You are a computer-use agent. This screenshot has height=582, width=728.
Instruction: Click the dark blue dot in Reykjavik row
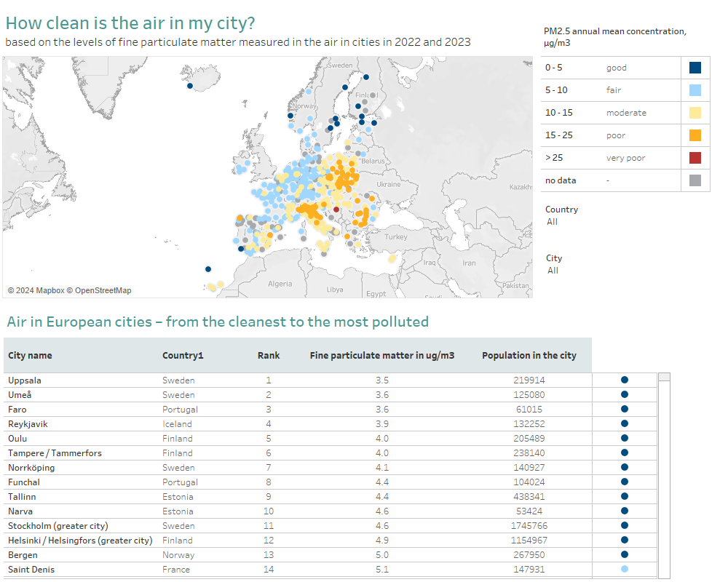[x=625, y=423]
